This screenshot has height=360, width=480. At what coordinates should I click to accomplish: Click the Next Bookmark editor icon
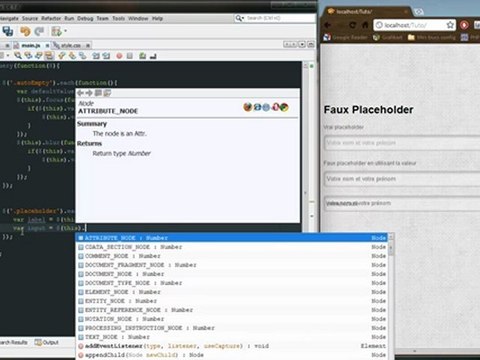(x=72, y=56)
